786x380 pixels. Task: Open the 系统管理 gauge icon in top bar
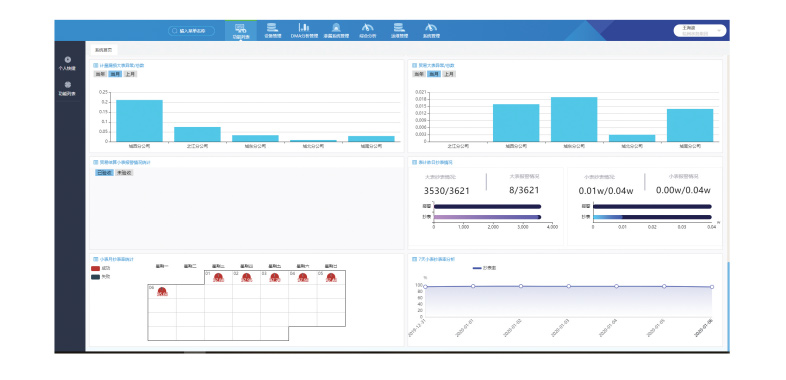coord(431,27)
